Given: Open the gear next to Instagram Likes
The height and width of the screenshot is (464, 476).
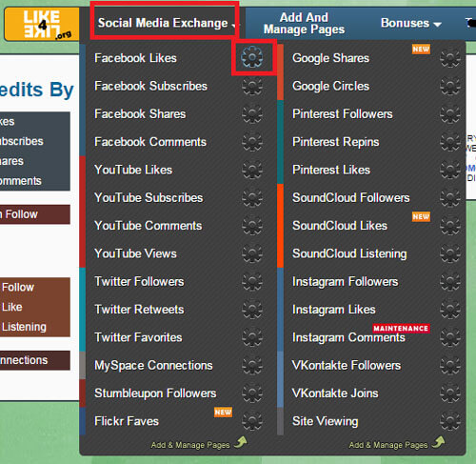Looking at the screenshot, I should click(450, 310).
